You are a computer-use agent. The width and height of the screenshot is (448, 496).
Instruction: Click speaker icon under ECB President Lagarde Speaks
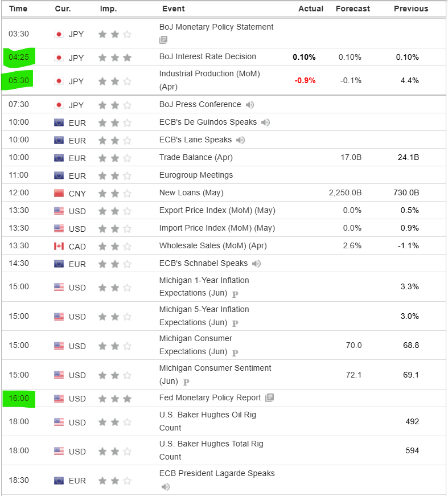click(x=166, y=487)
